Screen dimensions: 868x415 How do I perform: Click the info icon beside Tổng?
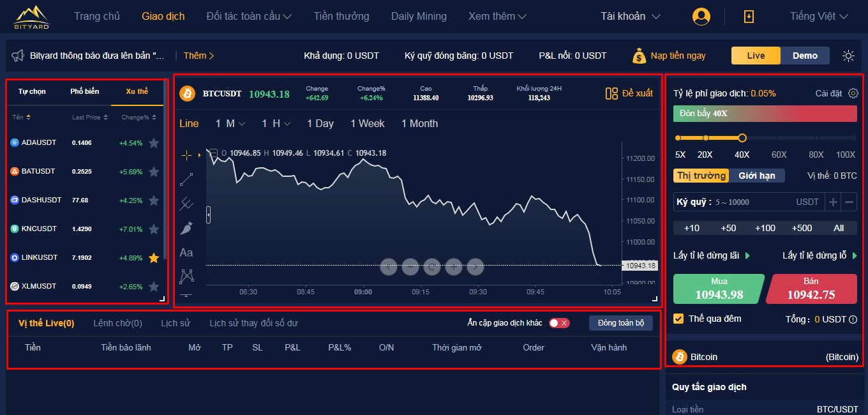click(x=853, y=319)
